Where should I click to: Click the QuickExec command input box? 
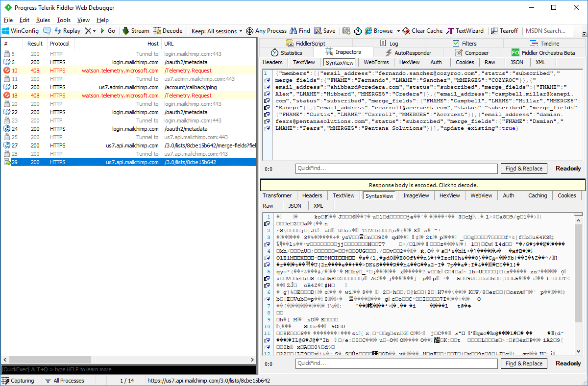click(x=127, y=369)
